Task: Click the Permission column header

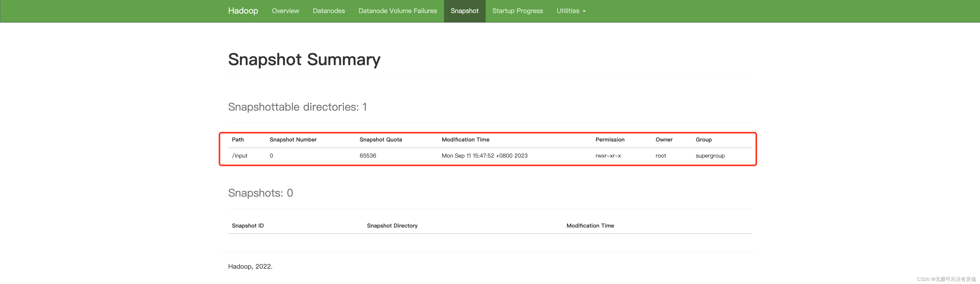Action: (x=610, y=140)
